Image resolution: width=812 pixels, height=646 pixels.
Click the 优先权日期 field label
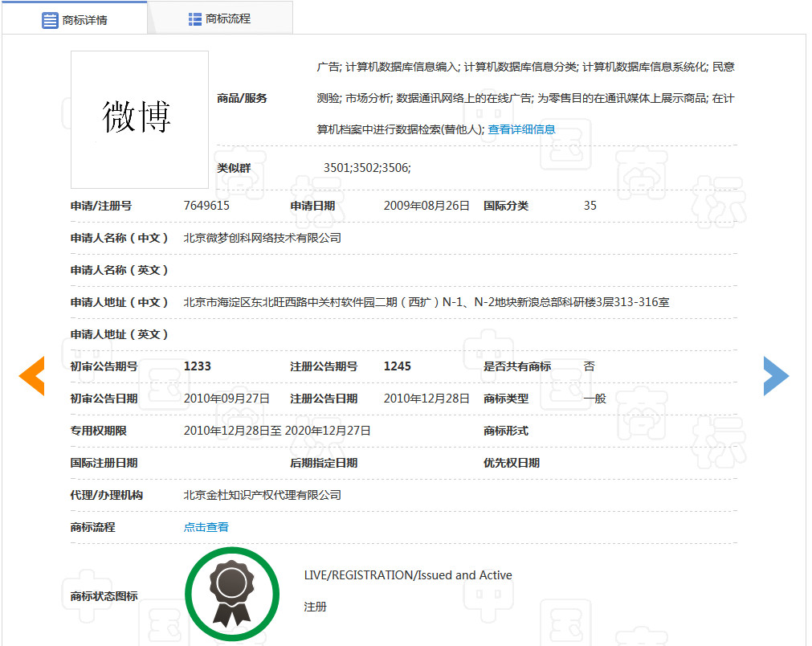click(512, 463)
